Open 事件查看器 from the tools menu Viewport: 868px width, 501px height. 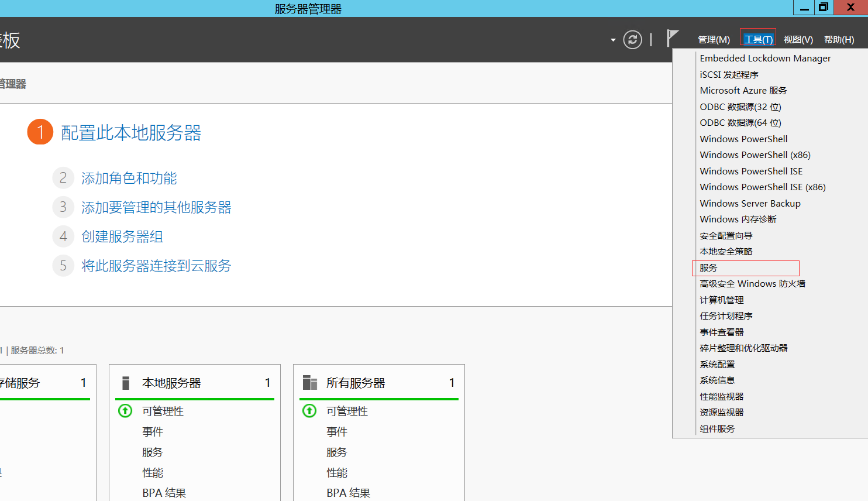(x=722, y=332)
